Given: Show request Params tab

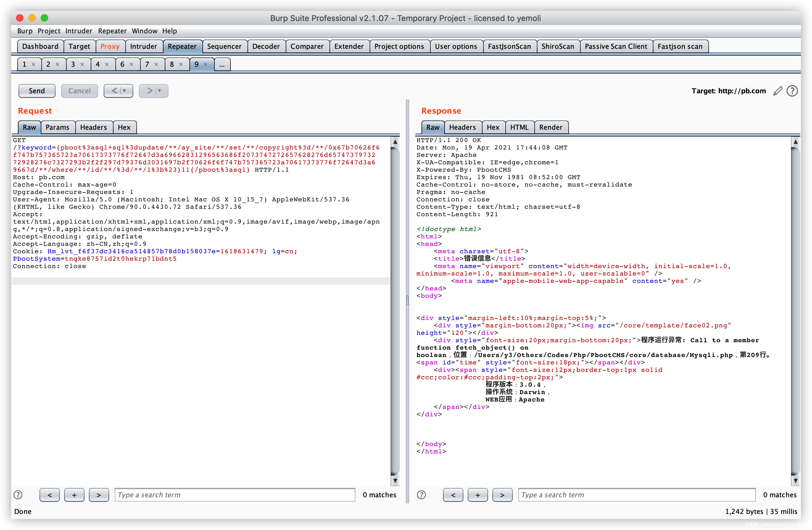Looking at the screenshot, I should 57,127.
